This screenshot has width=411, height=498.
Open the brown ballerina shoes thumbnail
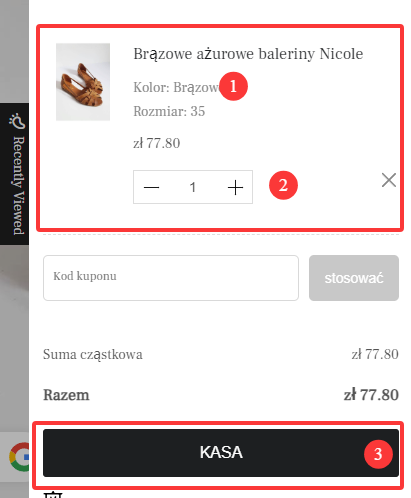pos(83,82)
